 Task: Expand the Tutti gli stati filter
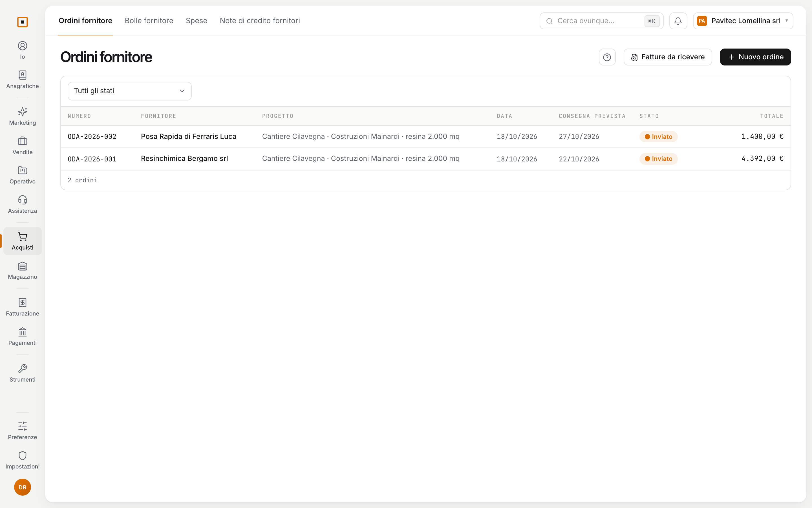pyautogui.click(x=129, y=91)
